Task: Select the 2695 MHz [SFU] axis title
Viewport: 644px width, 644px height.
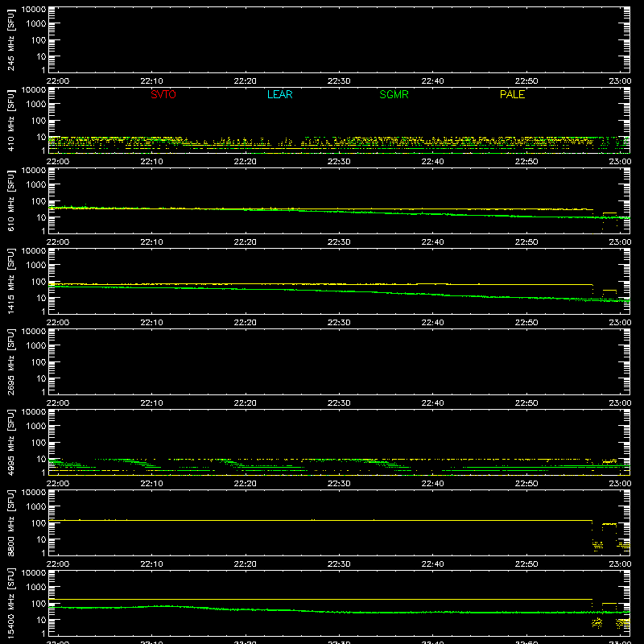Action: click(10, 361)
